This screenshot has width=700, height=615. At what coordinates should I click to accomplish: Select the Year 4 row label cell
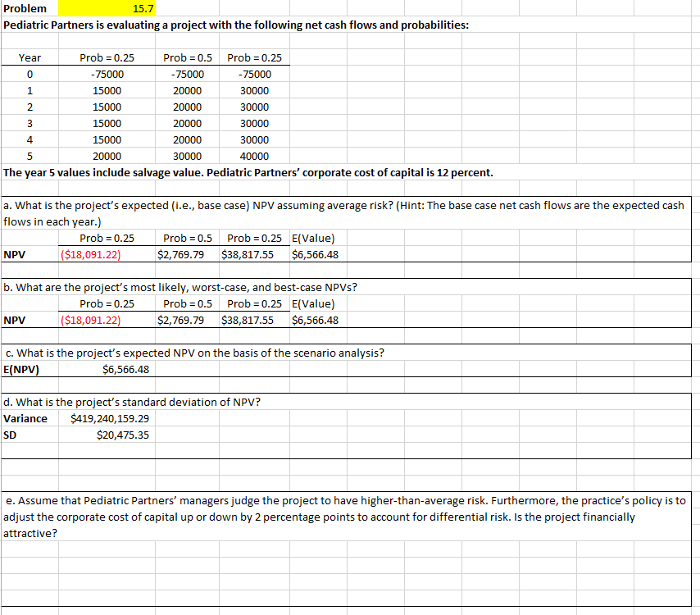(x=30, y=139)
